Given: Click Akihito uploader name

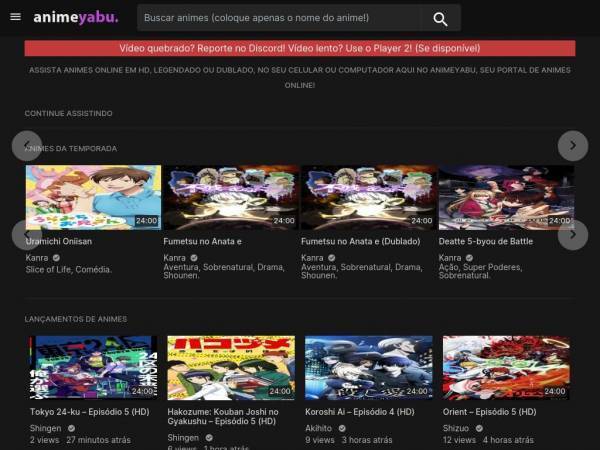Looking at the screenshot, I should (x=318, y=429).
